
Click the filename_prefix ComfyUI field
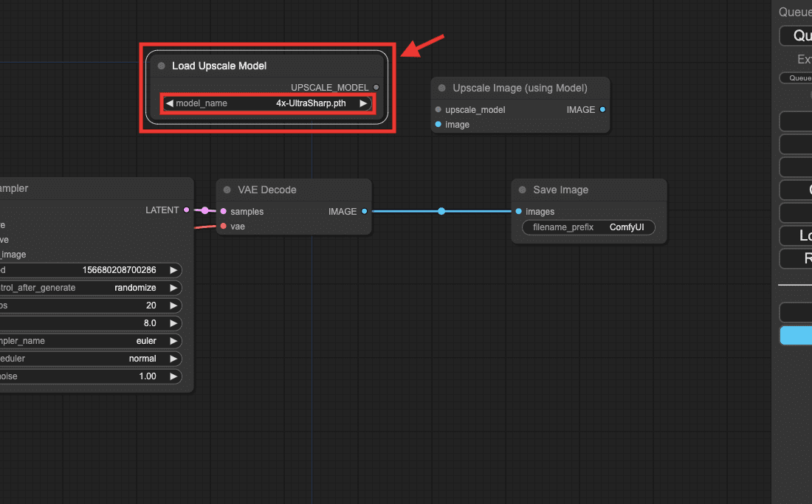coord(588,227)
